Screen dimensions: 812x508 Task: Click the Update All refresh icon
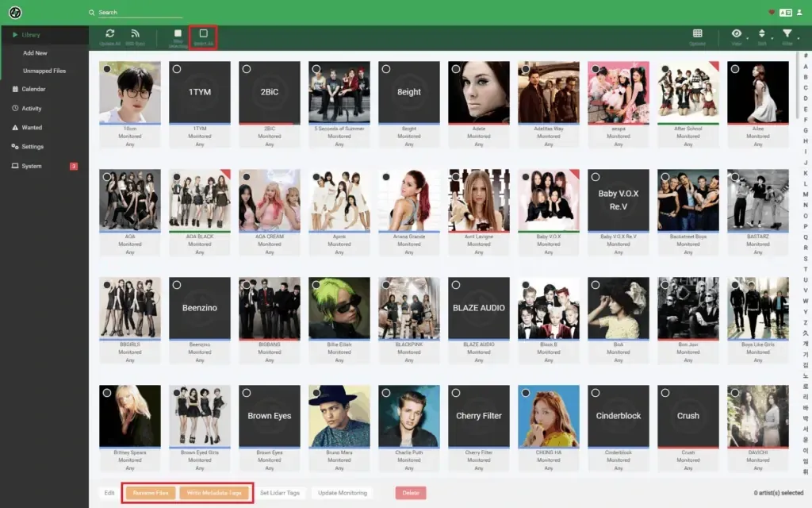(111, 33)
